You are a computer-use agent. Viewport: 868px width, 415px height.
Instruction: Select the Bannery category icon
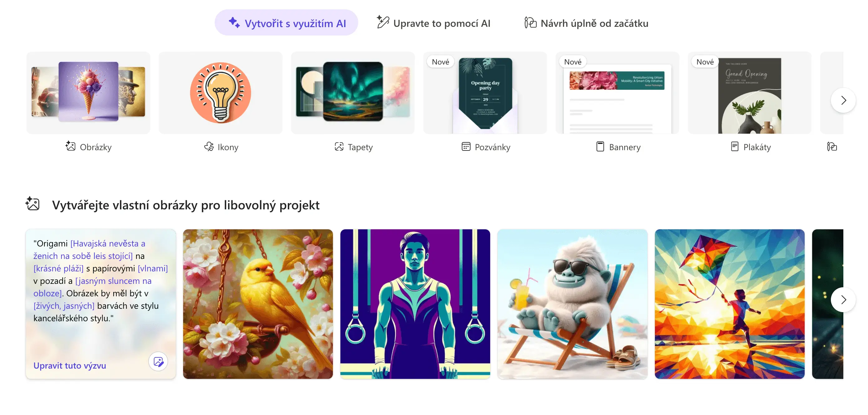click(x=600, y=146)
